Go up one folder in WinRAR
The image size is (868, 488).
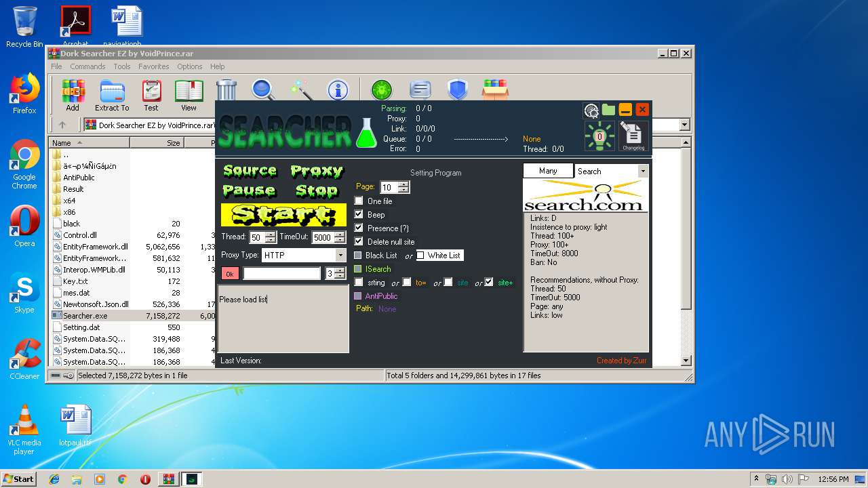[x=62, y=125]
